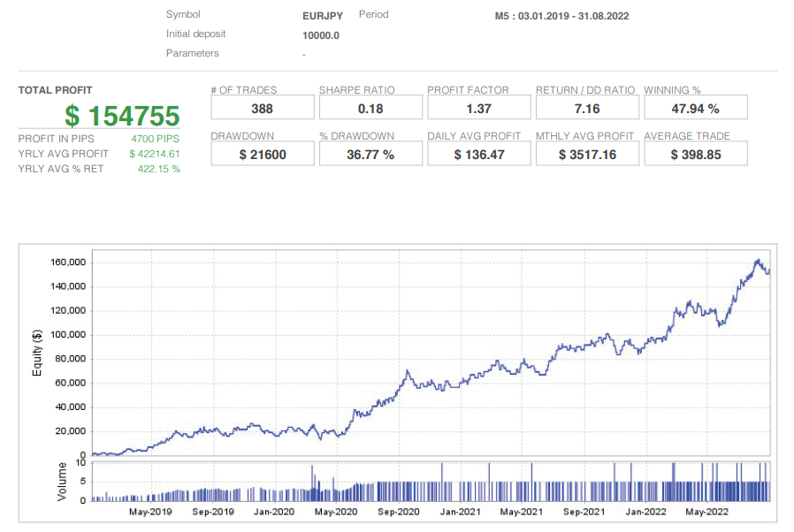The height and width of the screenshot is (532, 794).
Task: Select the EURJPY symbol value
Action: [320, 14]
